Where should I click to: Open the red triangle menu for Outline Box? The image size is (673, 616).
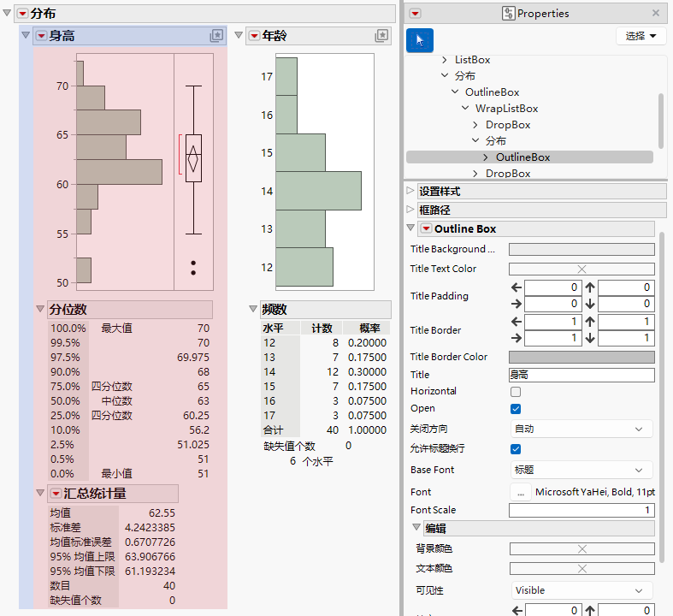pos(426,228)
